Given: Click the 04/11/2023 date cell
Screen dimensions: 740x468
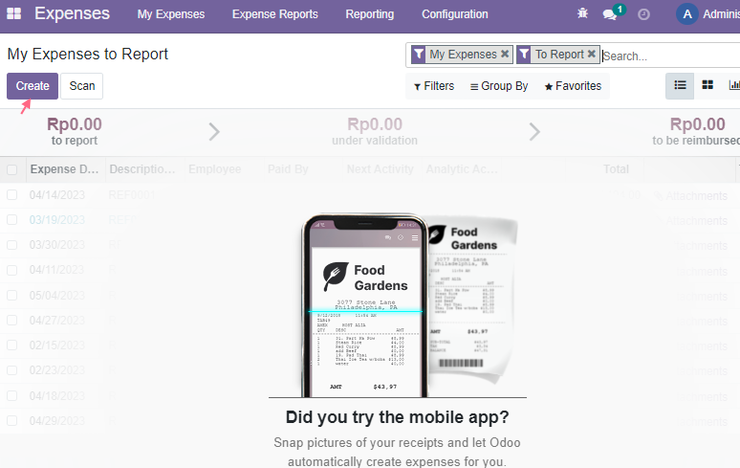Looking at the screenshot, I should click(57, 270).
